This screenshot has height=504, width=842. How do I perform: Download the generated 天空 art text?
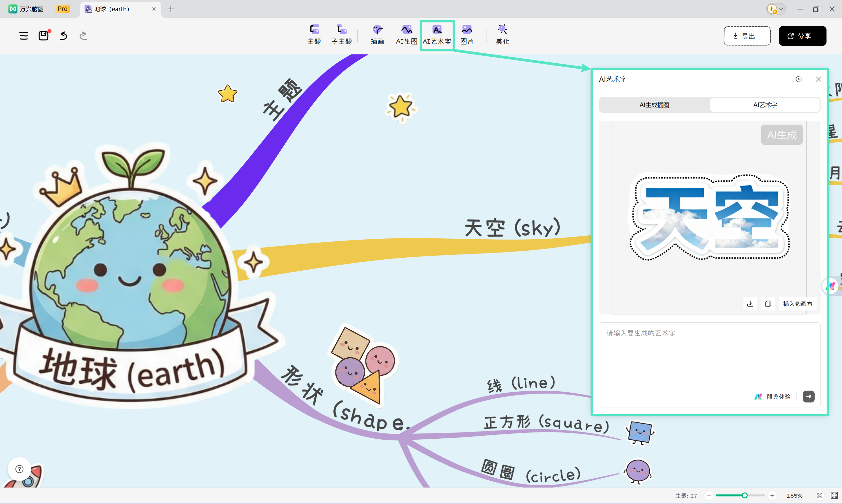[750, 304]
